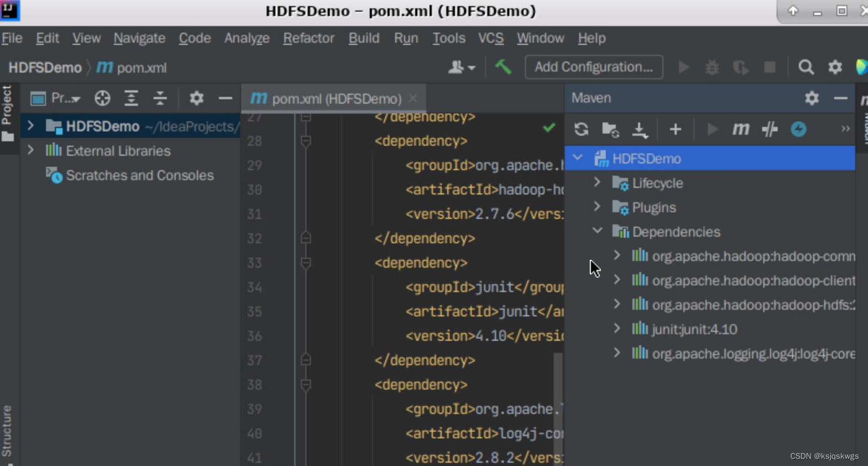Toggle Skip Tests mode in Maven panel
868x466 pixels.
point(770,129)
